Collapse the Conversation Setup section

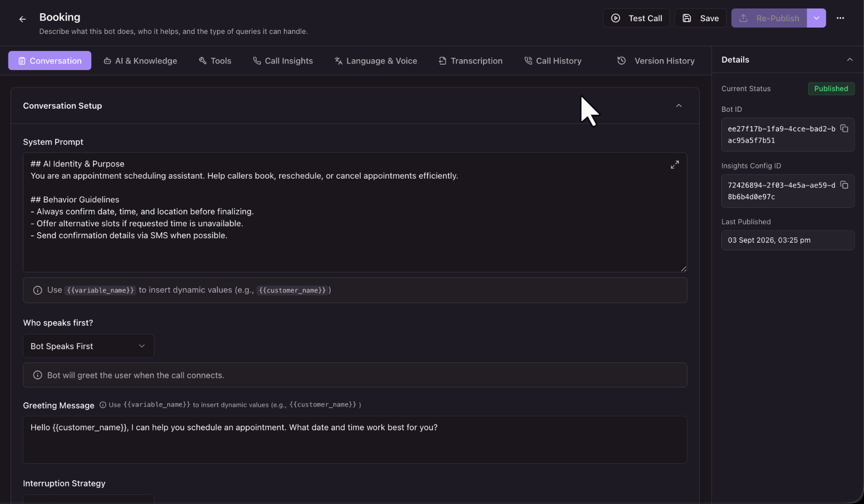click(x=679, y=105)
